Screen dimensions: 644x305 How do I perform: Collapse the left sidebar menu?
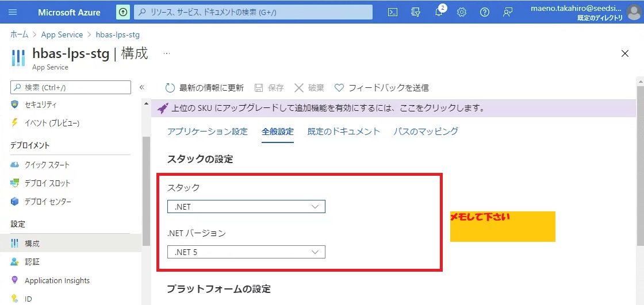coord(142,87)
